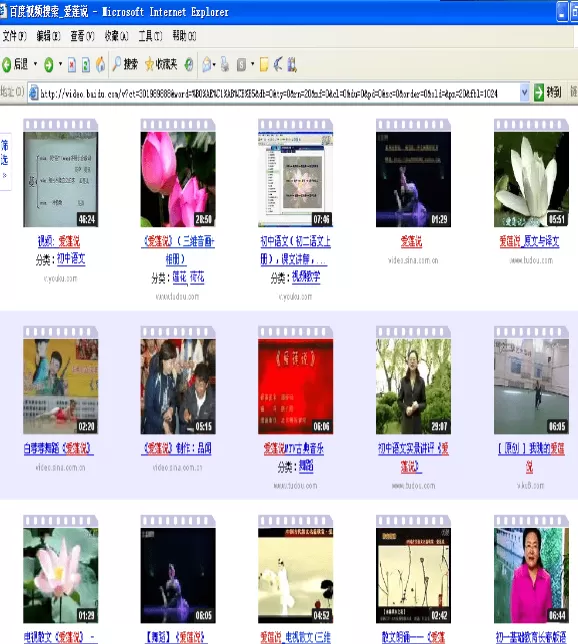Open the 04:52 ink-painting animation thumbnail
Viewport: 578px width, 644px height.
click(x=295, y=575)
